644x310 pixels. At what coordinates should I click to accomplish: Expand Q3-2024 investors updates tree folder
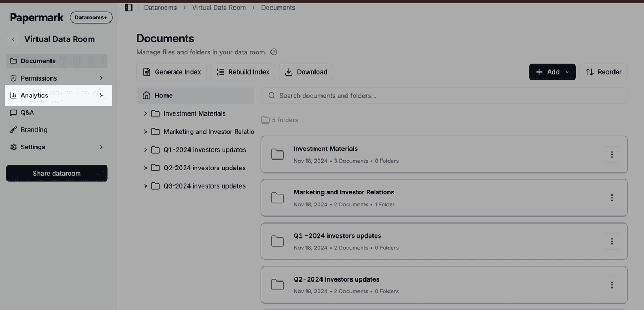point(145,186)
